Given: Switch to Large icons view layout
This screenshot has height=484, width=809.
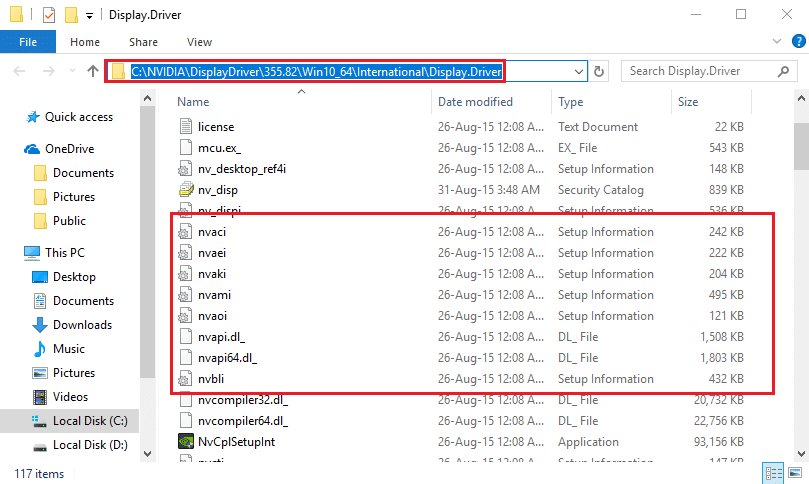Looking at the screenshot, I should (x=795, y=473).
